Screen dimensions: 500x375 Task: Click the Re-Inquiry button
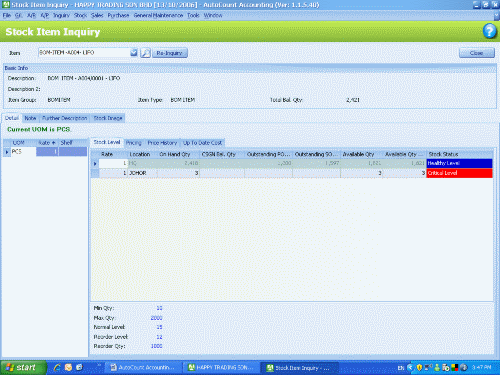[170, 53]
